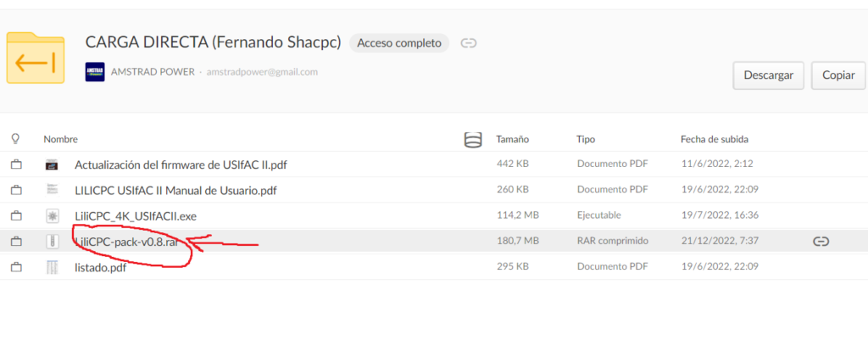Click briefcase icon next to LiliCPC_4K_USIfACII.exe
Image resolution: width=868 pixels, height=357 pixels.
(16, 215)
